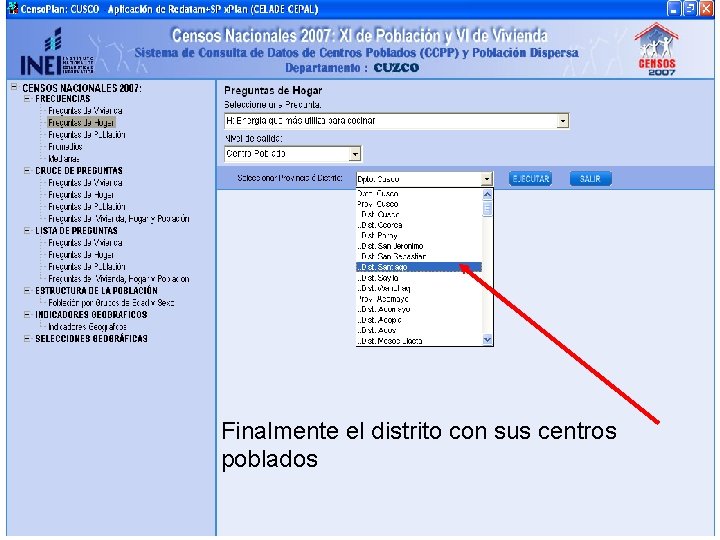The width and height of the screenshot is (720, 540).
Task: Click the list scrollbar down arrow
Action: [x=487, y=340]
